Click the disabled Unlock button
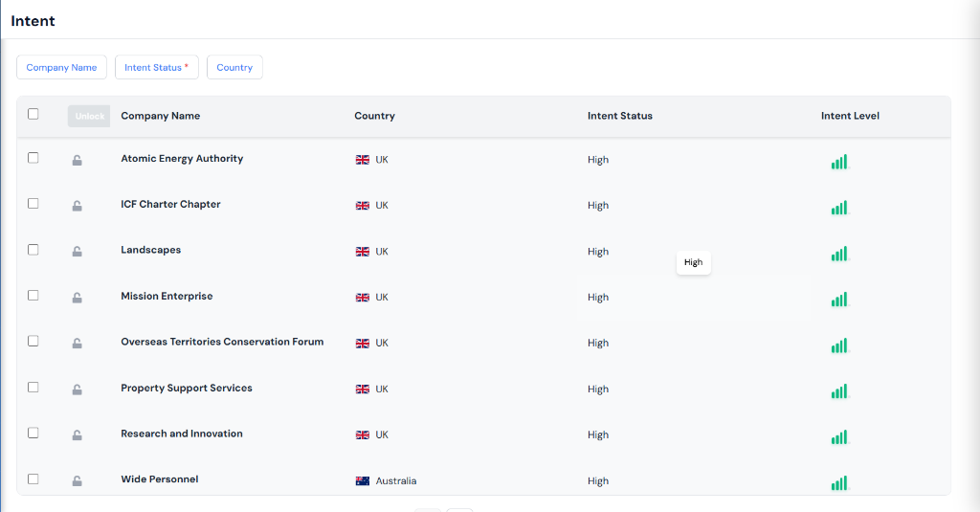Image resolution: width=980 pixels, height=512 pixels. (89, 117)
